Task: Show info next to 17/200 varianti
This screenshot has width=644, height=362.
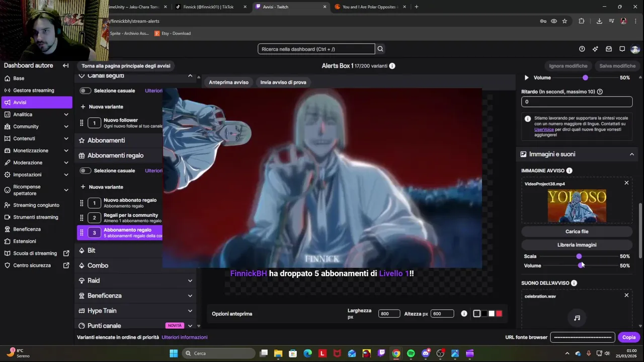Action: click(x=392, y=66)
